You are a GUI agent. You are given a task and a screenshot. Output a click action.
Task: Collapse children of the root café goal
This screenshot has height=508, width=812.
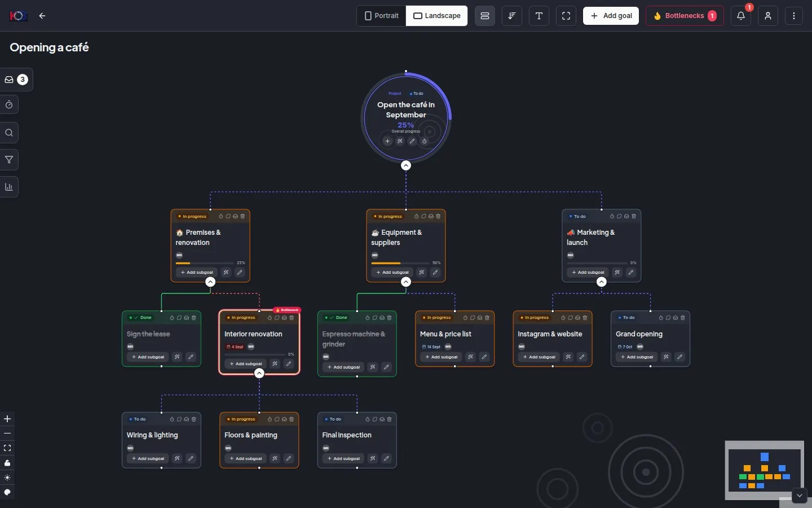point(406,165)
